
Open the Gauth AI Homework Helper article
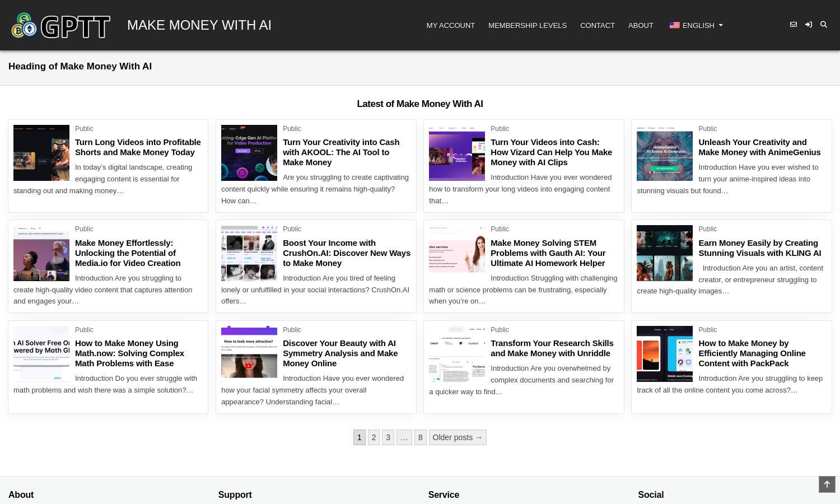point(548,253)
